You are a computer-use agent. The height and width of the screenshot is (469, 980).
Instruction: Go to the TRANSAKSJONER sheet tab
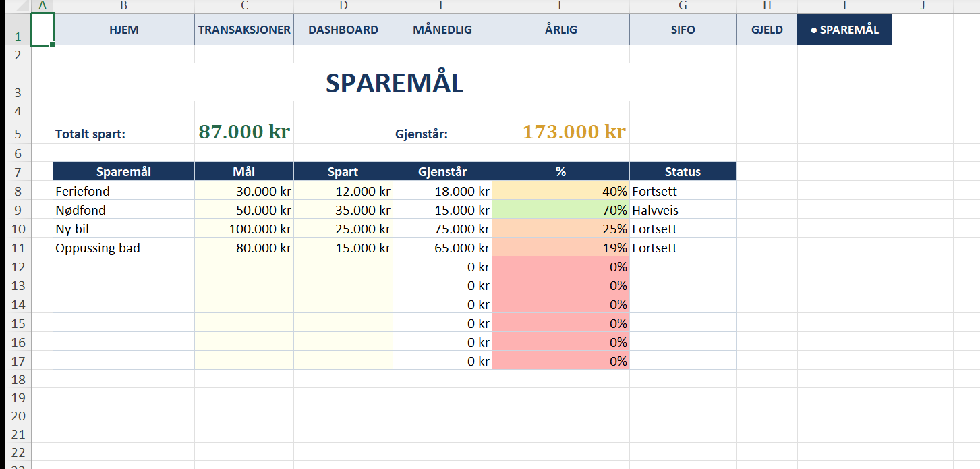pyautogui.click(x=244, y=30)
